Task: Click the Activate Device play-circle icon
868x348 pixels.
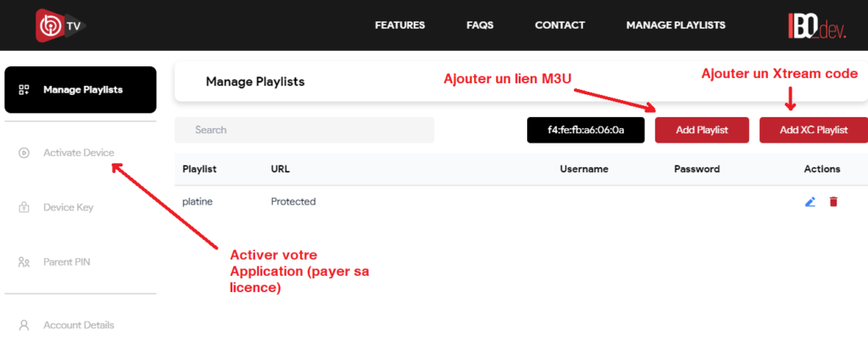Action: pos(24,153)
